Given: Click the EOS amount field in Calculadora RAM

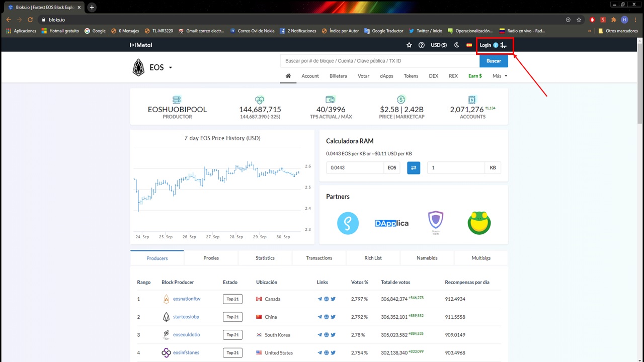Looking at the screenshot, I should (x=355, y=168).
